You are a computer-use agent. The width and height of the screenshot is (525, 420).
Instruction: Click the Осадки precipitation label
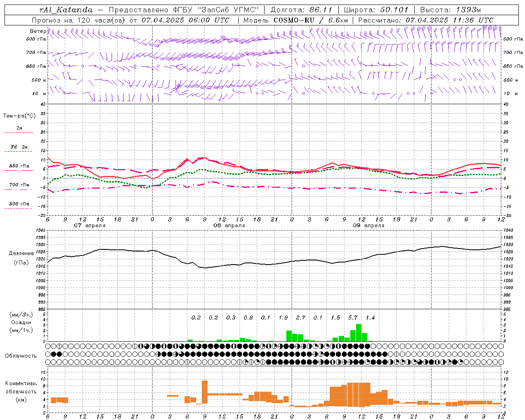click(x=21, y=322)
